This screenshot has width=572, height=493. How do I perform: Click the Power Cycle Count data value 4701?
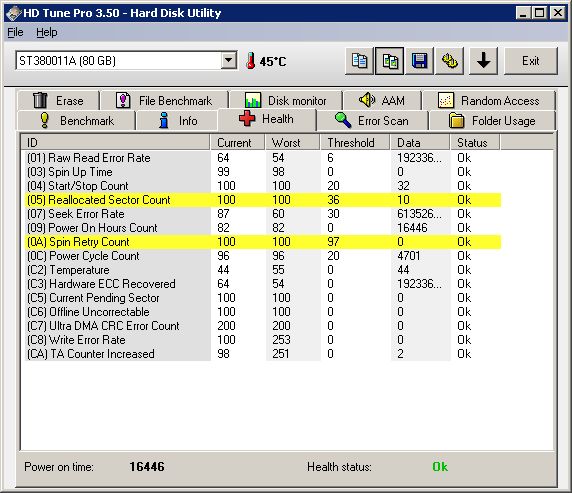[409, 256]
